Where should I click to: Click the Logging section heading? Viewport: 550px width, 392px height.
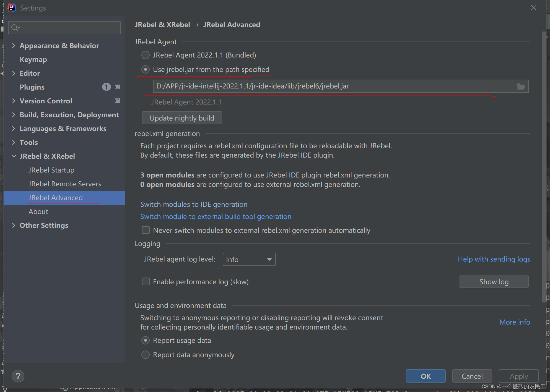[147, 244]
